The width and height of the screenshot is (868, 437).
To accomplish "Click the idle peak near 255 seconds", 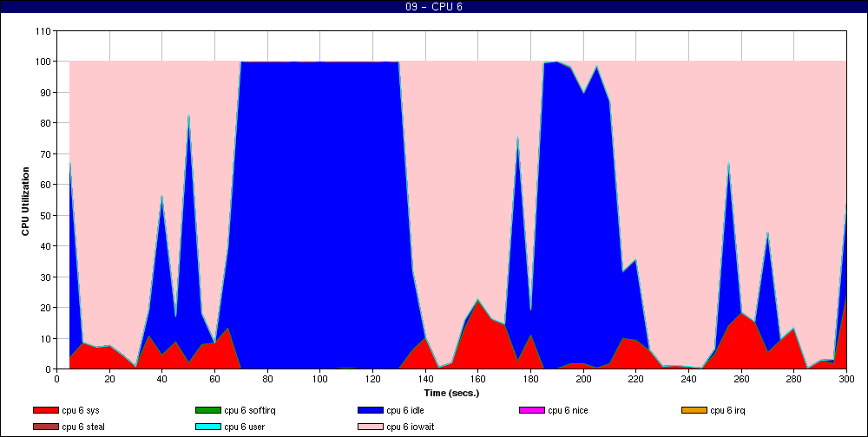I will (x=728, y=163).
